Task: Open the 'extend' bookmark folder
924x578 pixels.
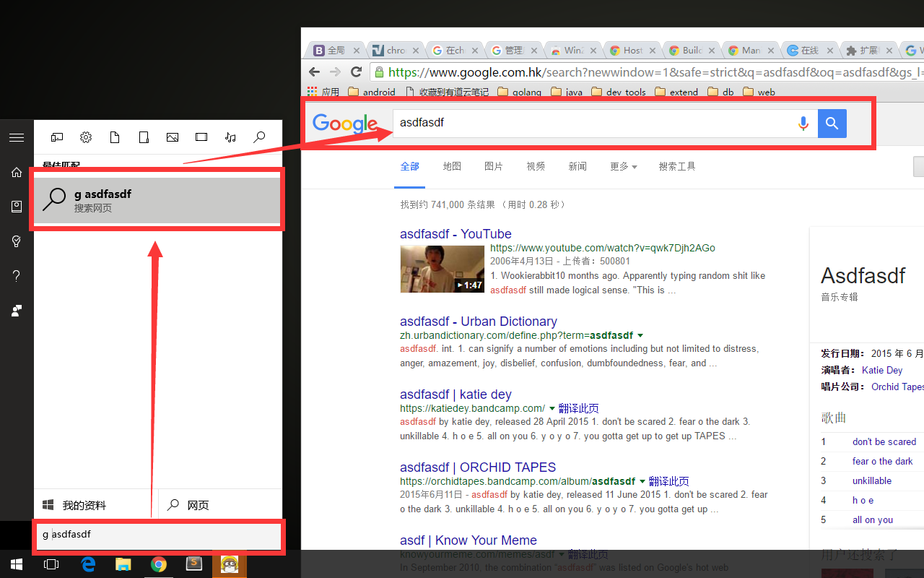Action: (x=676, y=92)
